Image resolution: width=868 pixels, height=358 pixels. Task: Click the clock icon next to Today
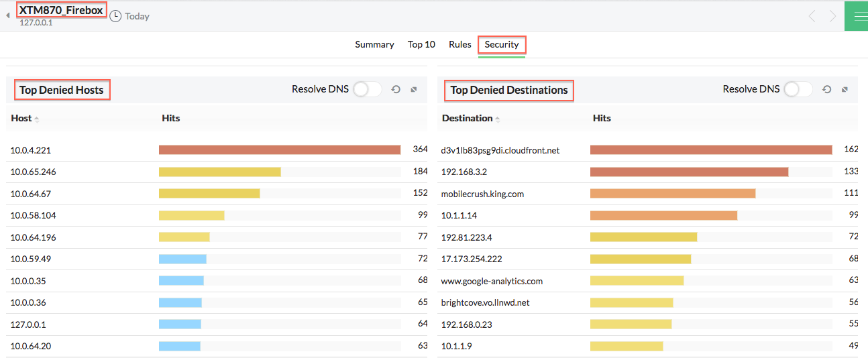115,16
